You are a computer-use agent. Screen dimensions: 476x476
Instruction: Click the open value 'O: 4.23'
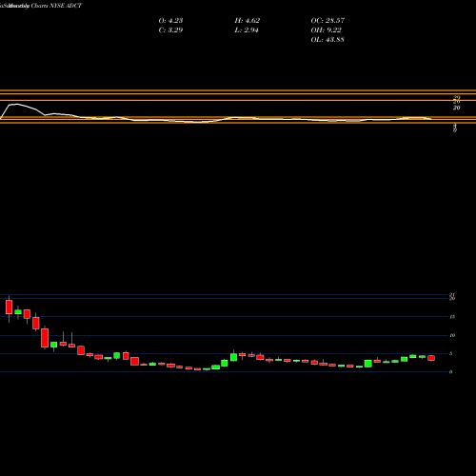click(x=170, y=21)
